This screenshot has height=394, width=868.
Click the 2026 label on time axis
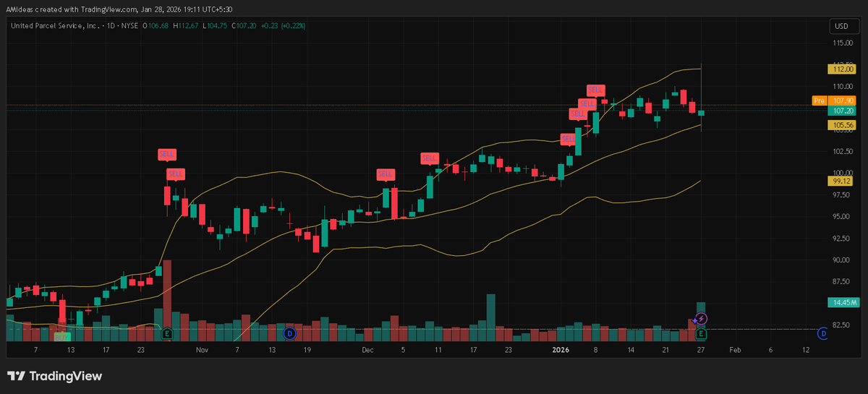(560, 349)
